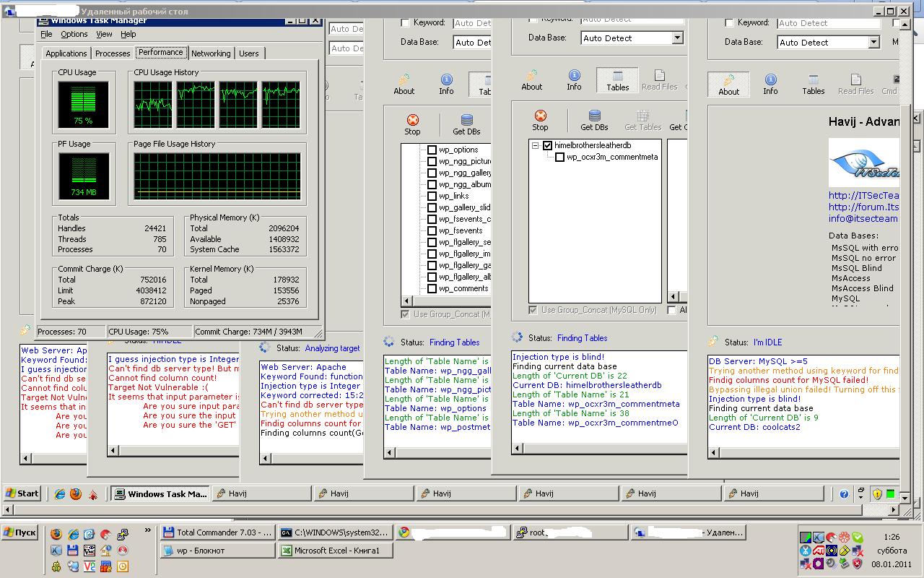Switch to the Processes tab in Task Manager
Screen dimensions: 924x578
pyautogui.click(x=113, y=53)
